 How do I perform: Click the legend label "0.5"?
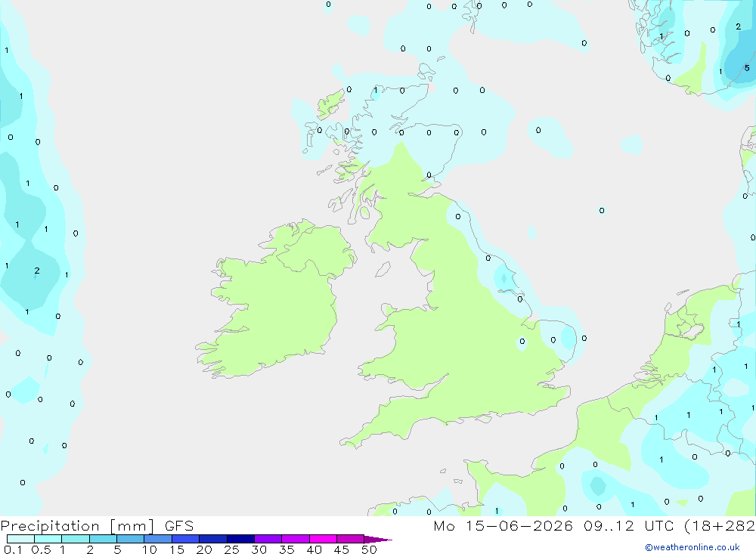[x=41, y=549]
